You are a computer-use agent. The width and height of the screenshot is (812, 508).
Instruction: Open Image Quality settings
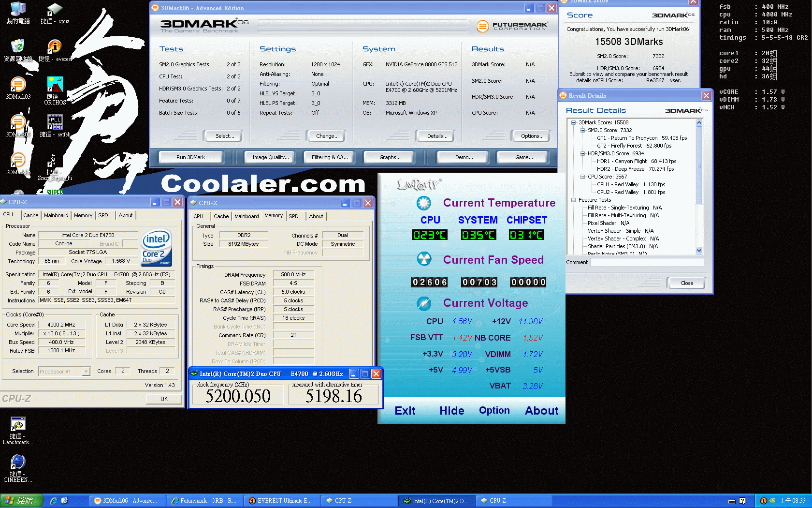(x=270, y=157)
